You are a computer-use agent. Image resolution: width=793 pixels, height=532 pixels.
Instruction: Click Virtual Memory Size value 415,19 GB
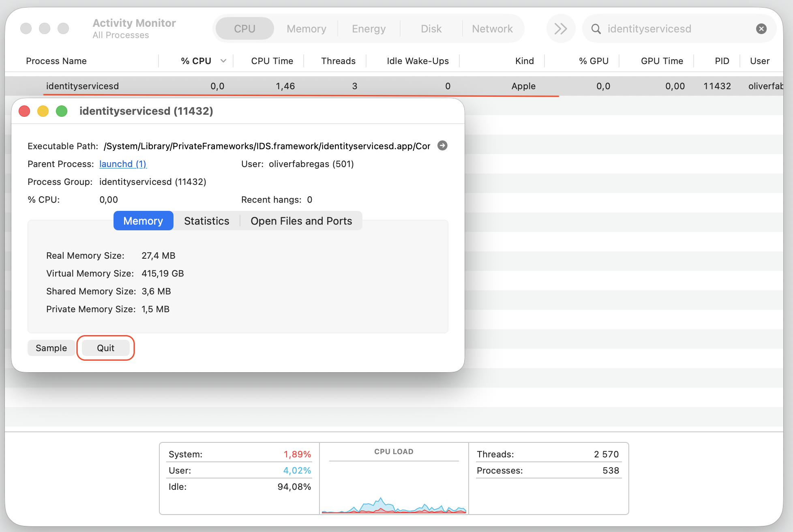tap(163, 273)
